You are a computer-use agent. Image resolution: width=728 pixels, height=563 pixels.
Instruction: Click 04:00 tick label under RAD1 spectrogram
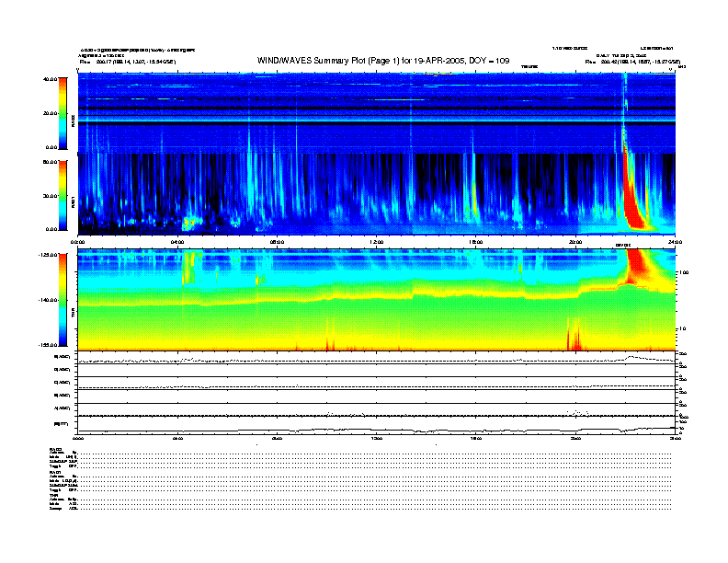(177, 242)
